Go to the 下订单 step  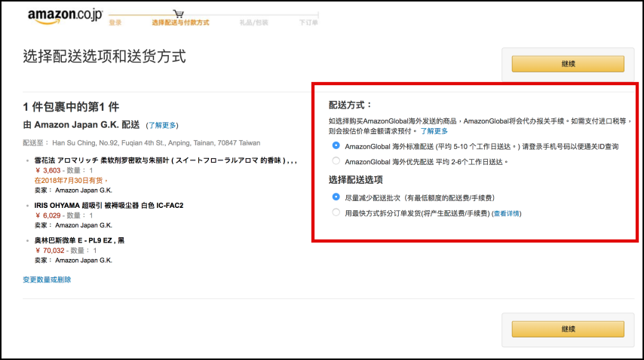pos(308,23)
